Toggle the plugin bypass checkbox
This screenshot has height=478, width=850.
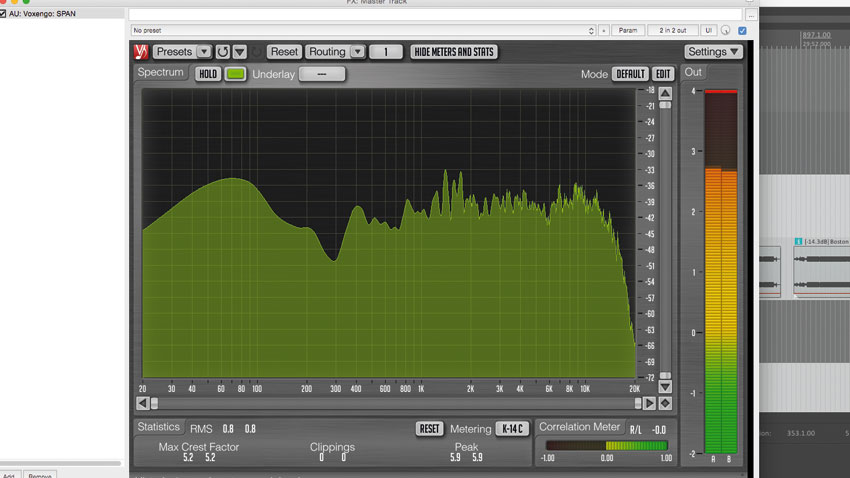click(742, 31)
